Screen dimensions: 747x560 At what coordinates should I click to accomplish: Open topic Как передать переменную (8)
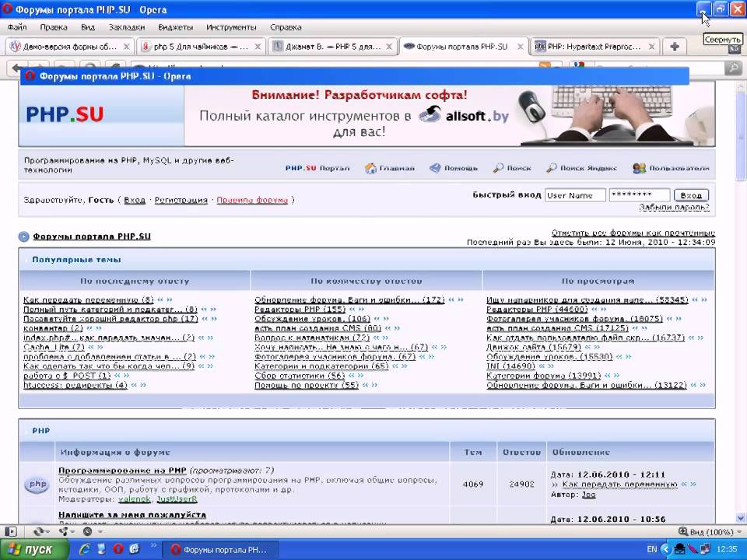click(89, 299)
